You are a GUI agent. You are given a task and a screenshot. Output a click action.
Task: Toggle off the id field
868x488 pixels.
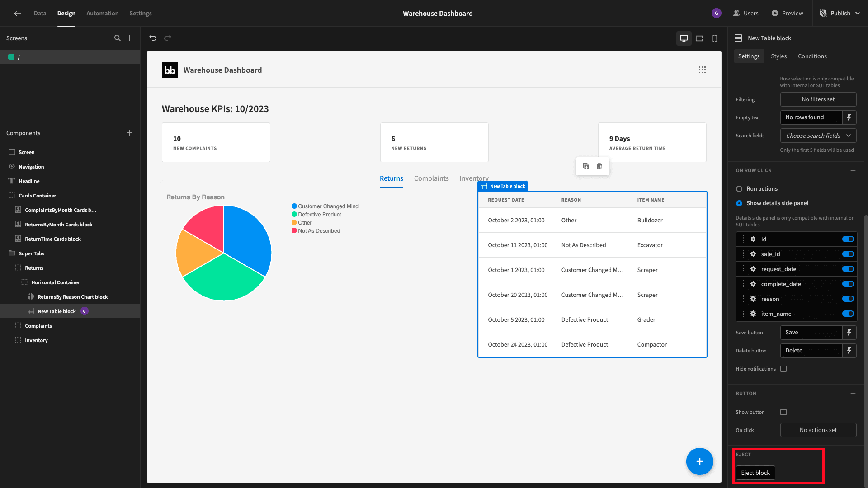point(848,239)
